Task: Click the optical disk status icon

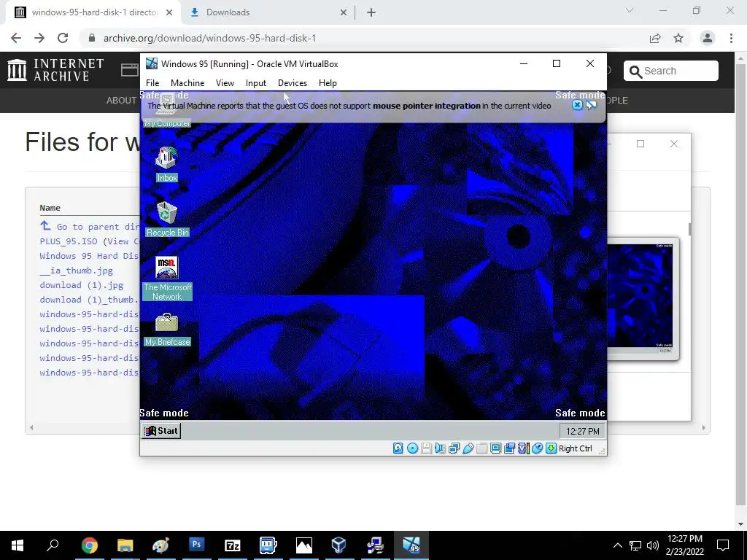Action: (413, 448)
